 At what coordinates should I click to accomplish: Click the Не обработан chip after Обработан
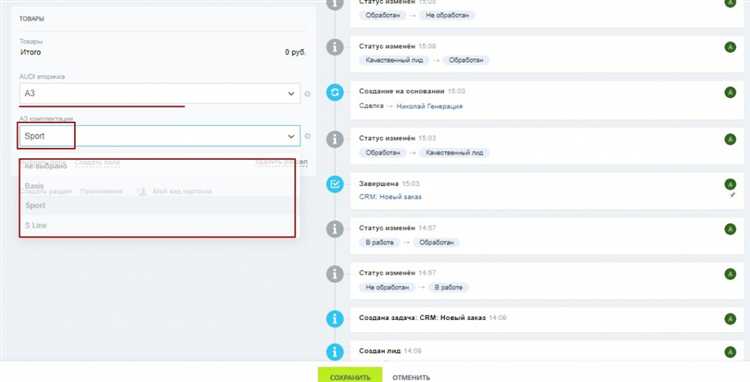point(447,15)
